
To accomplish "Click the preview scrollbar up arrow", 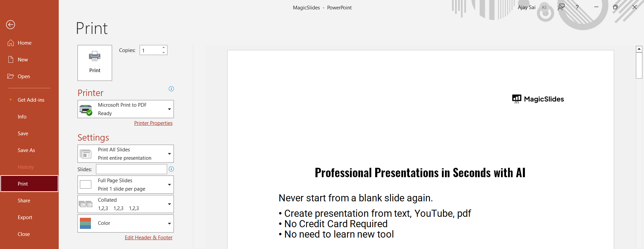I will (639, 49).
